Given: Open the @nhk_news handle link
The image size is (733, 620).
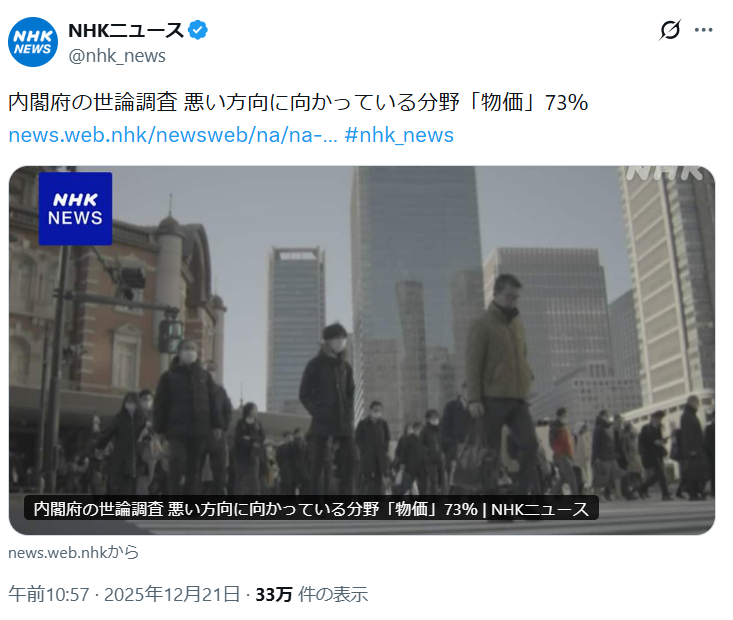Looking at the screenshot, I should [x=117, y=56].
